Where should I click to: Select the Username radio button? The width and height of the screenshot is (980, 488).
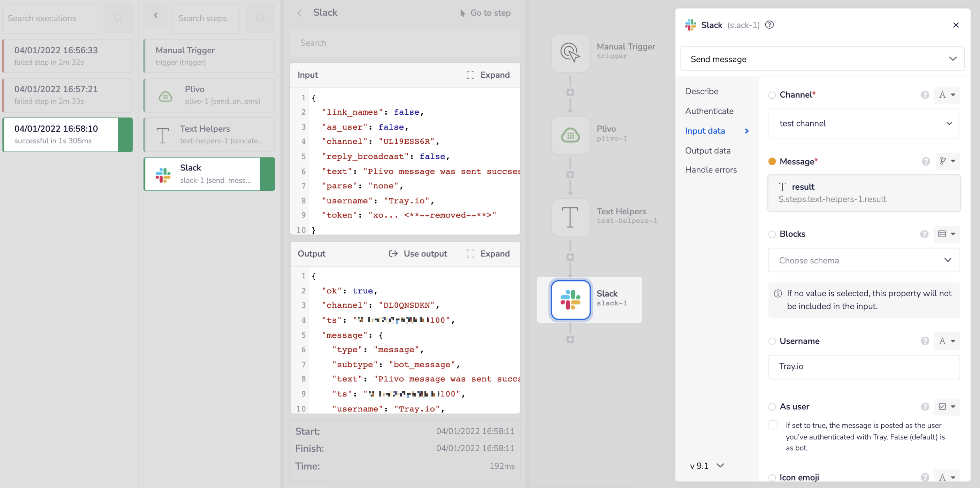click(772, 341)
